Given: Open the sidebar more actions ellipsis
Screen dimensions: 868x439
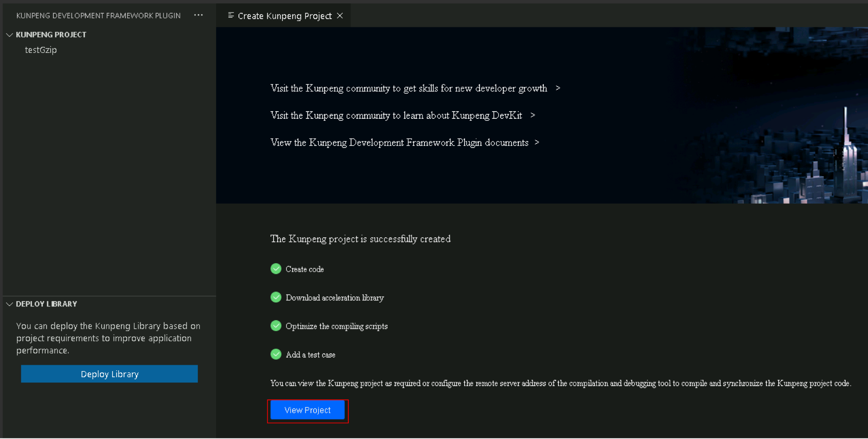Looking at the screenshot, I should click(x=198, y=15).
